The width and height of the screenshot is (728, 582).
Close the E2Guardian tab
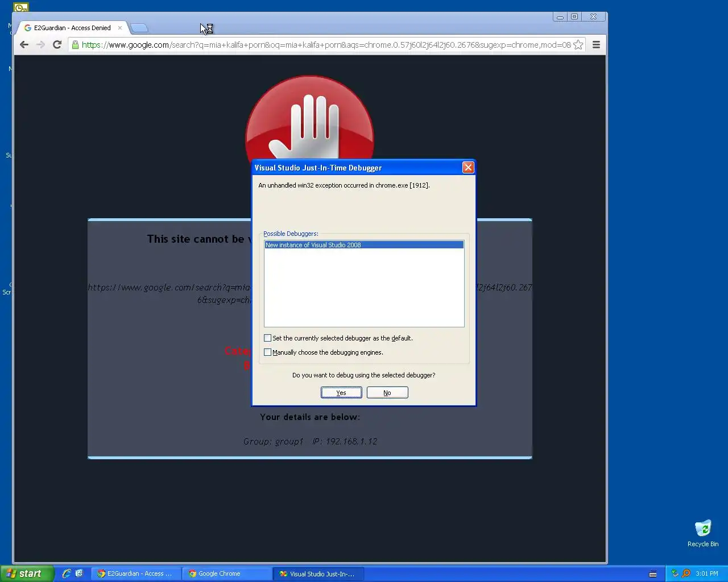click(120, 27)
